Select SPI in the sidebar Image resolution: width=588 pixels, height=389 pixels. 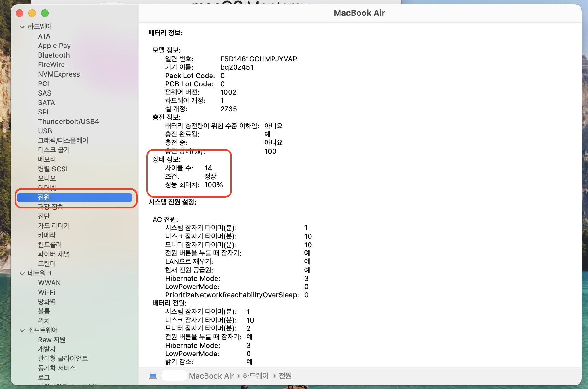(43, 112)
